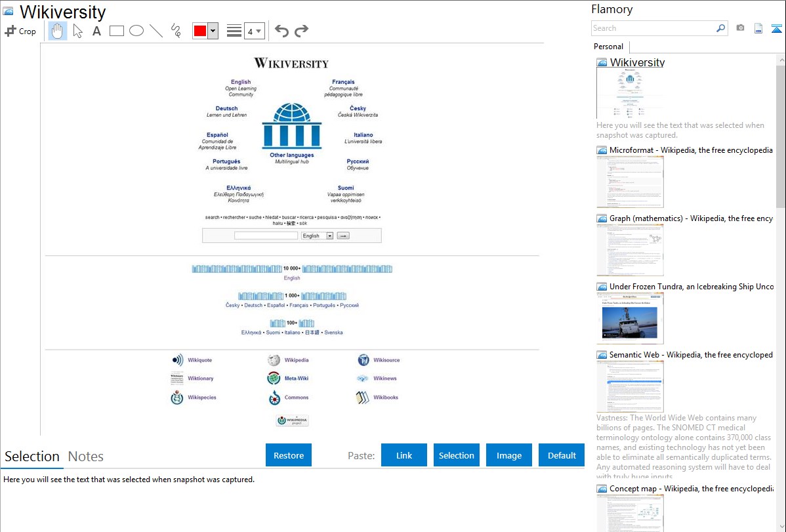Click the red color swatch
The height and width of the screenshot is (532, 786).
(200, 31)
